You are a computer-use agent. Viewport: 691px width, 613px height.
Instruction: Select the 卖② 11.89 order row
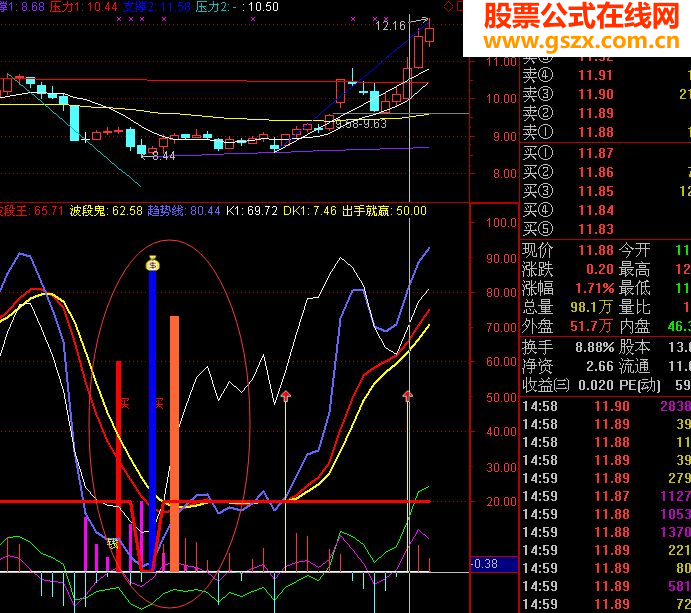tap(606, 113)
